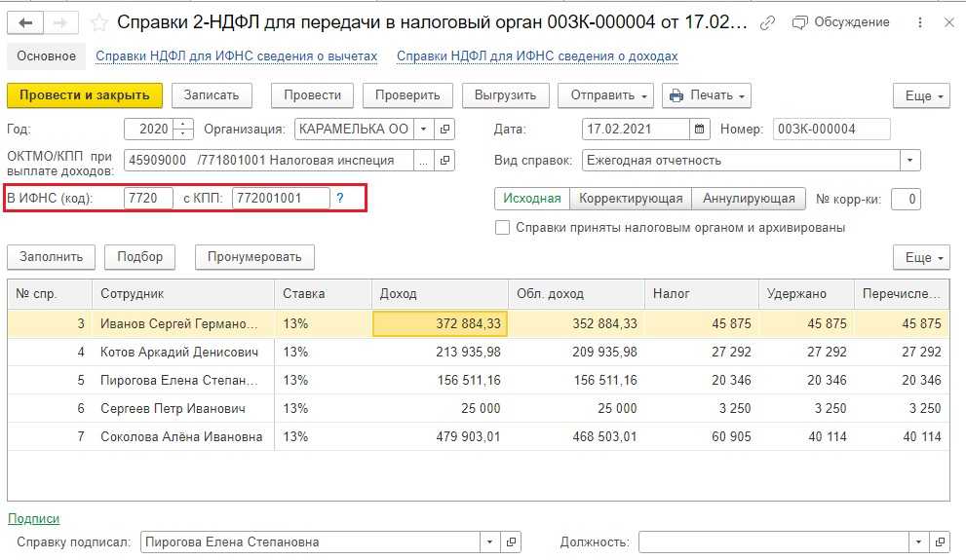Click the № корр-ки field
Viewport: 966px width, 560px height.
click(906, 199)
